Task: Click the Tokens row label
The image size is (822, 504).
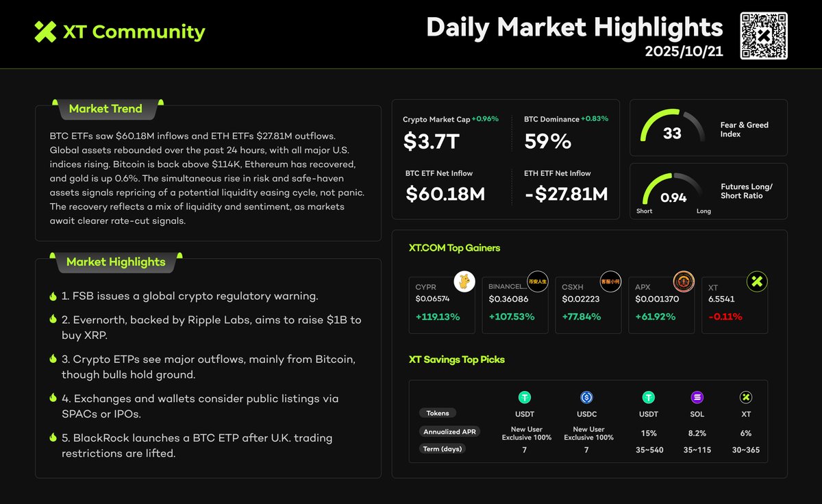Action: click(437, 413)
